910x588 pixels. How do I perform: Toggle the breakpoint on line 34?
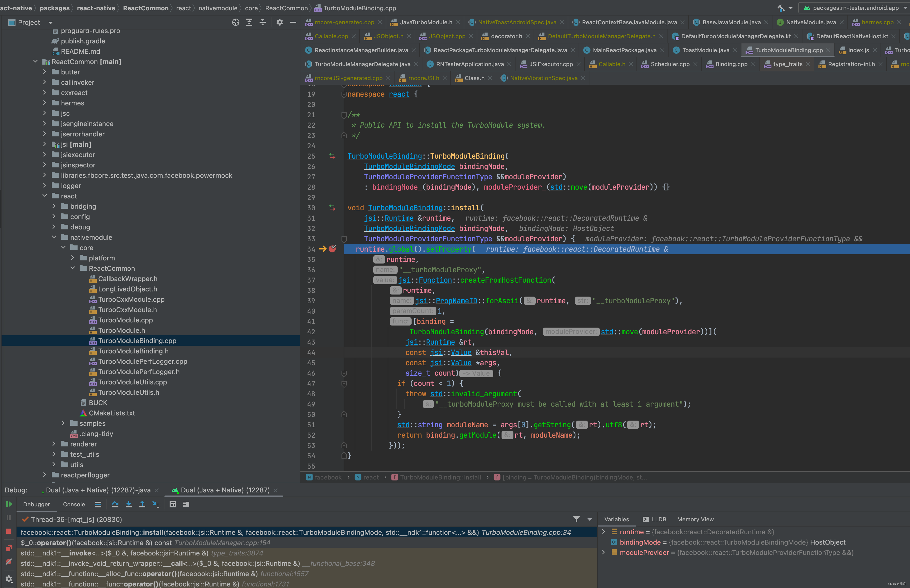332,249
